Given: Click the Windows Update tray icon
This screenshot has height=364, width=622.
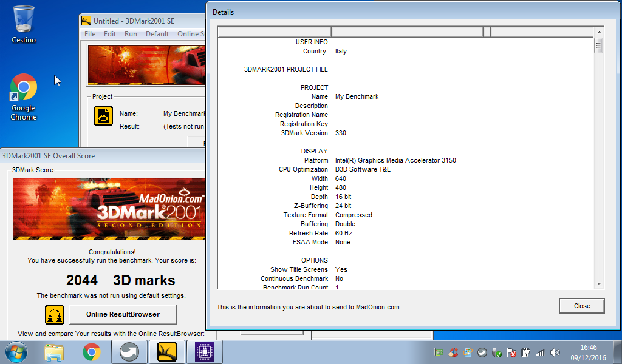Looking at the screenshot, I should [x=468, y=352].
